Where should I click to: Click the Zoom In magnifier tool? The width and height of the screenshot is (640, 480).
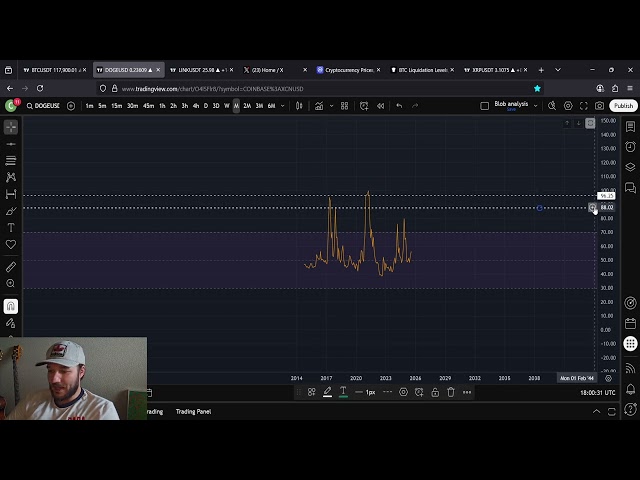(11, 284)
